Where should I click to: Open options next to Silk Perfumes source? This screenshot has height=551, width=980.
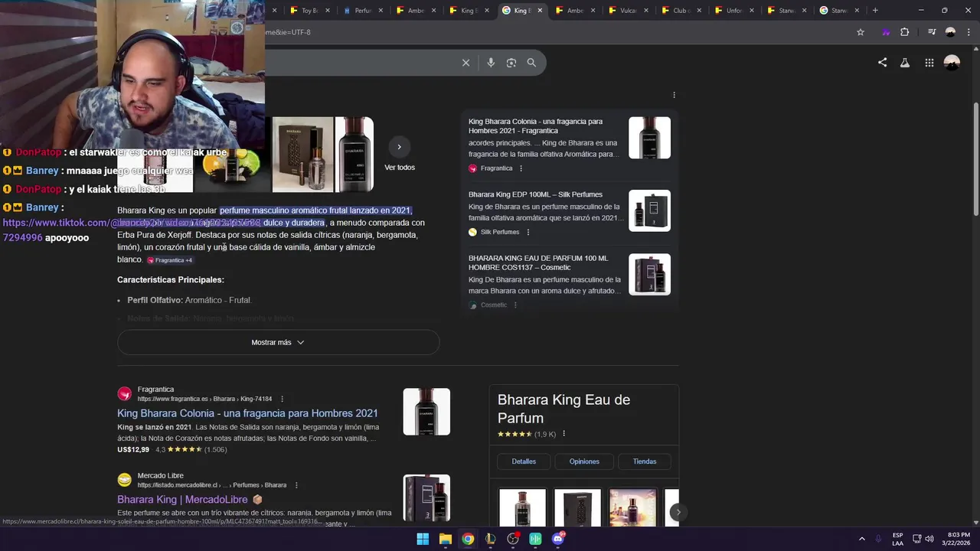click(528, 232)
